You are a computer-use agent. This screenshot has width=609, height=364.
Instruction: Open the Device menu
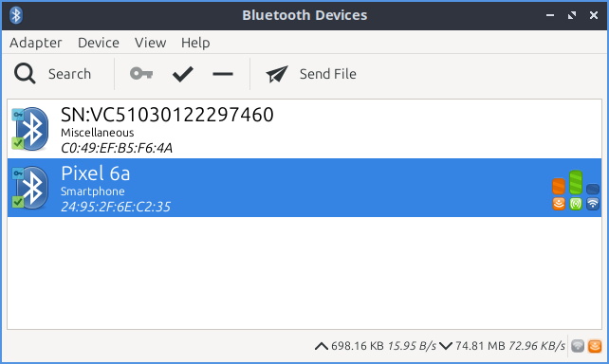[99, 43]
